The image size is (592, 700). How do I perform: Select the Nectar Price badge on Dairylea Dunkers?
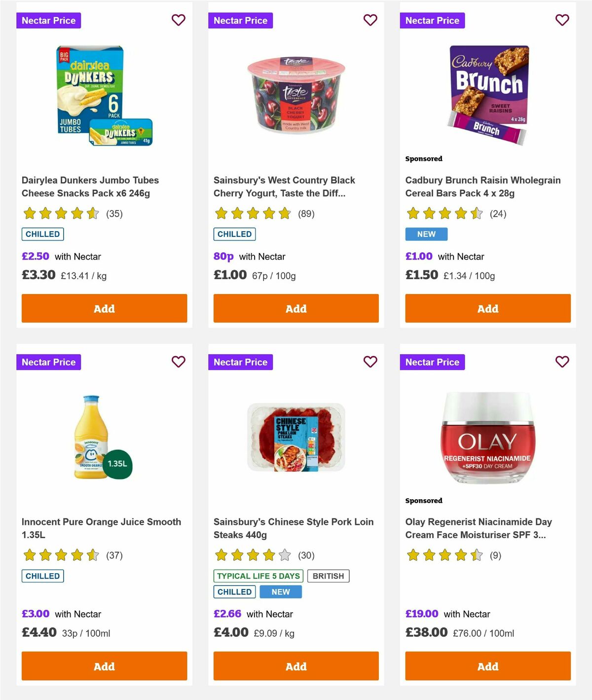point(49,20)
